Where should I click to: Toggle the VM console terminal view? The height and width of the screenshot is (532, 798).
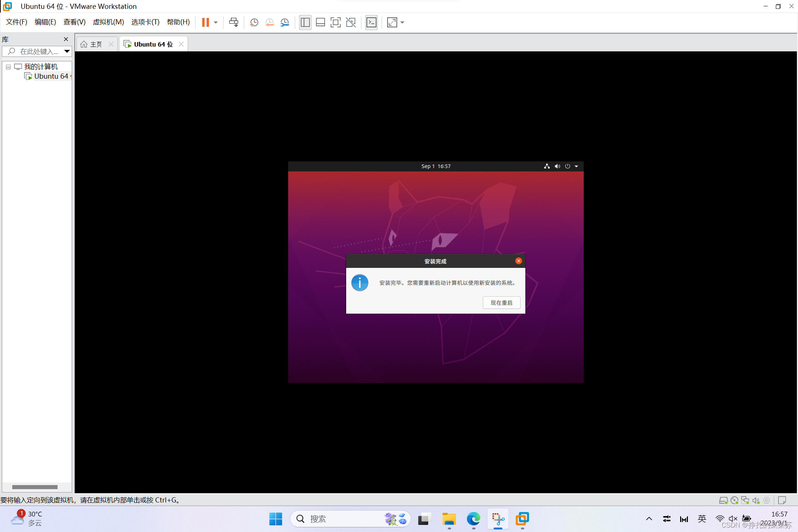pos(371,22)
